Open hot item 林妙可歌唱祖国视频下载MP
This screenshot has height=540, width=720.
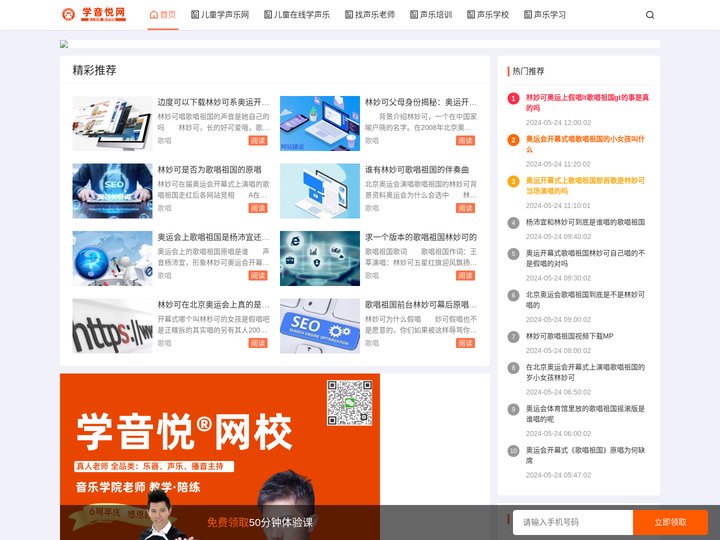[x=569, y=336]
